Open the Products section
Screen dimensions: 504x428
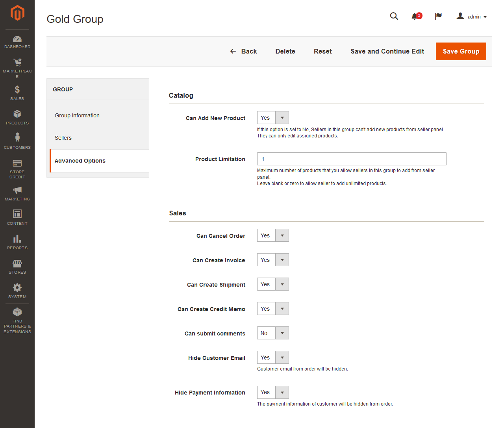coord(17,117)
